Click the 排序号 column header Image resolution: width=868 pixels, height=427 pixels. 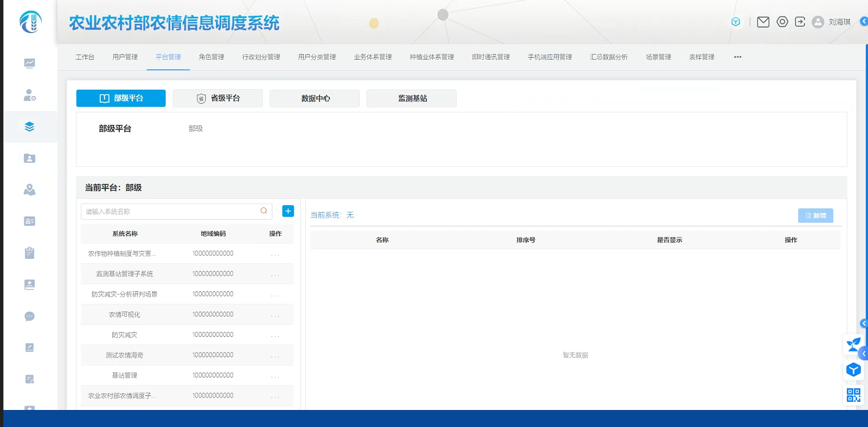526,240
